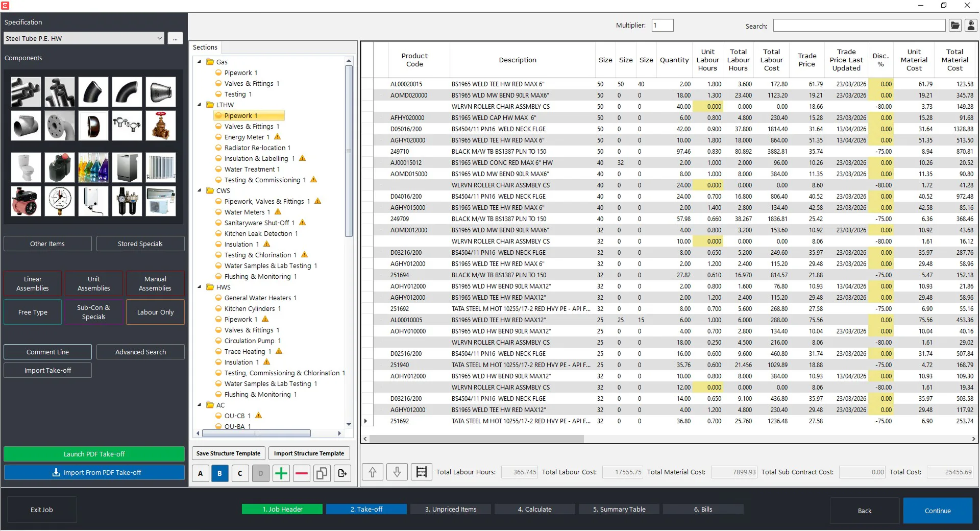The image size is (980, 531).
Task: Open the abacus calculator tool
Action: pos(422,472)
